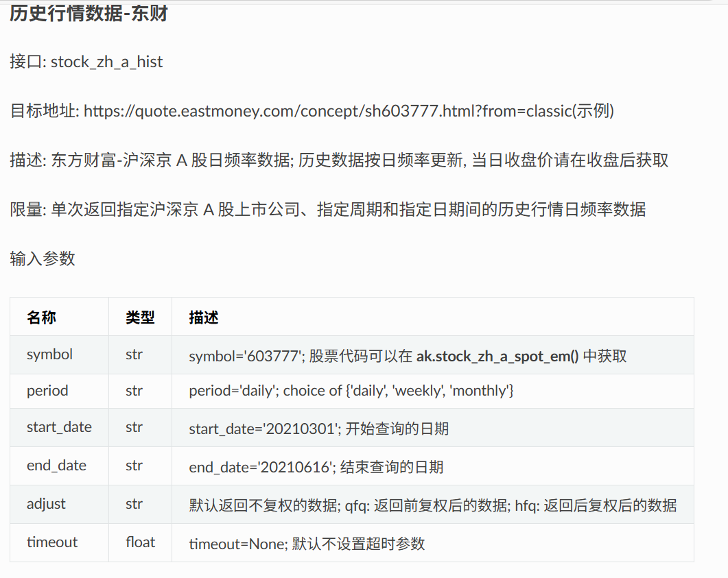Click the interface name stock_zh_a_hist
The width and height of the screenshot is (728, 578).
coord(106,62)
